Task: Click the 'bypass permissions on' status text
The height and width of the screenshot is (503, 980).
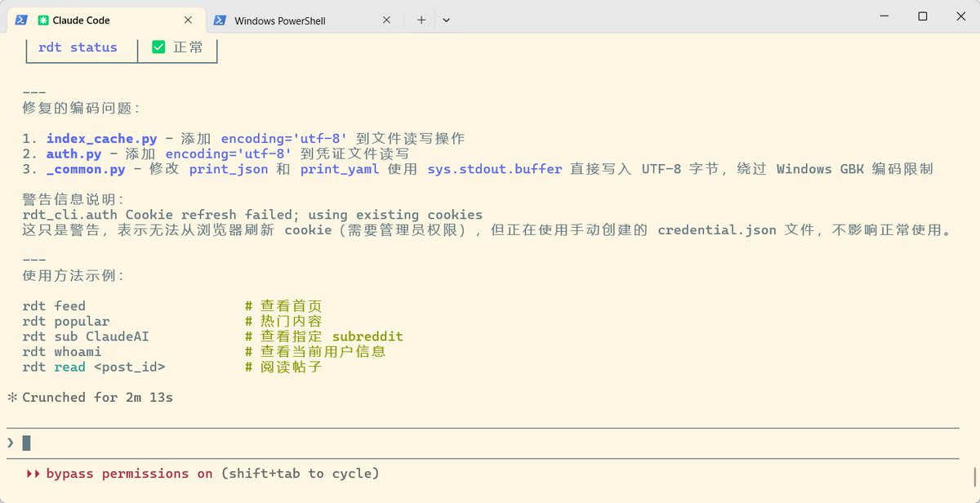Action: (129, 474)
